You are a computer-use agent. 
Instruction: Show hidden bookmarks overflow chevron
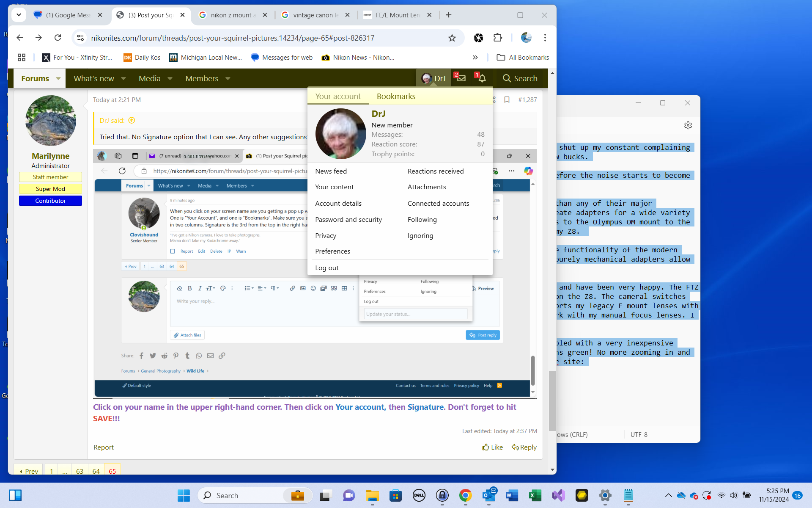pyautogui.click(x=475, y=57)
